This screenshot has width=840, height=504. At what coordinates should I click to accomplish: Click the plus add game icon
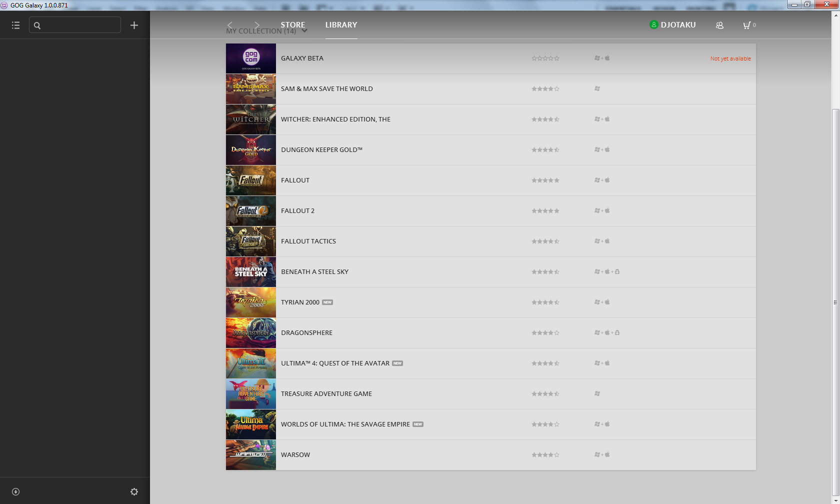(x=134, y=25)
